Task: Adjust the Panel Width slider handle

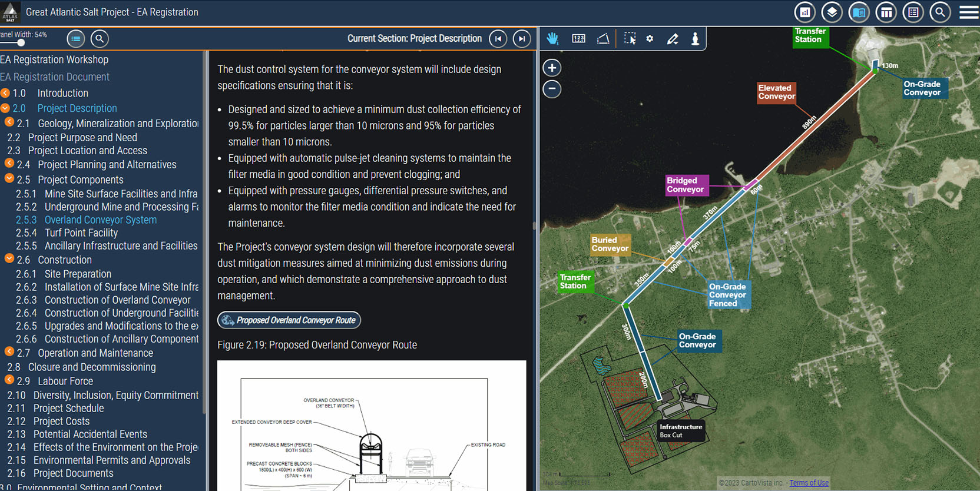Action: point(21,42)
